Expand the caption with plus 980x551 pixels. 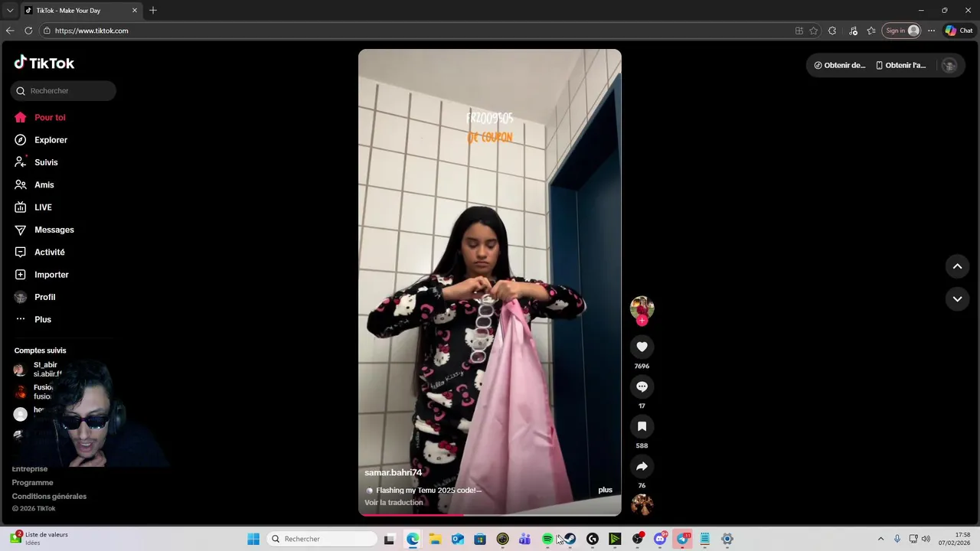[605, 490]
